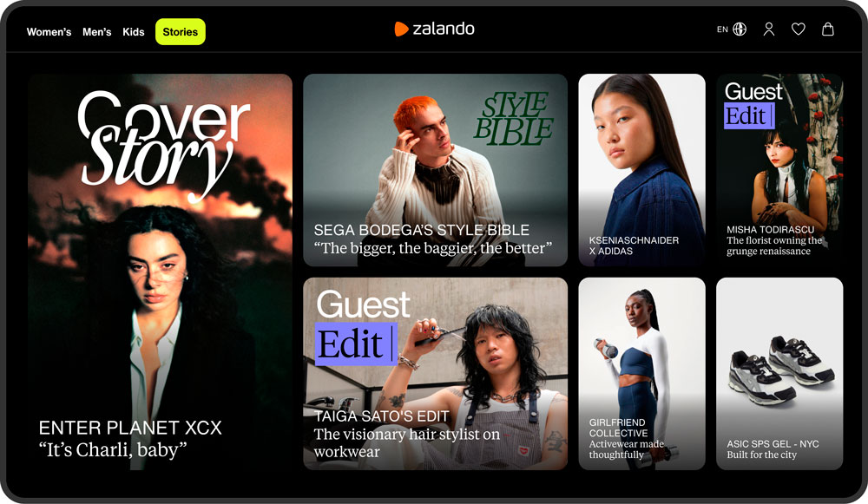The width and height of the screenshot is (868, 504).
Task: Open Taiga Sato's Edit story
Action: tap(435, 373)
